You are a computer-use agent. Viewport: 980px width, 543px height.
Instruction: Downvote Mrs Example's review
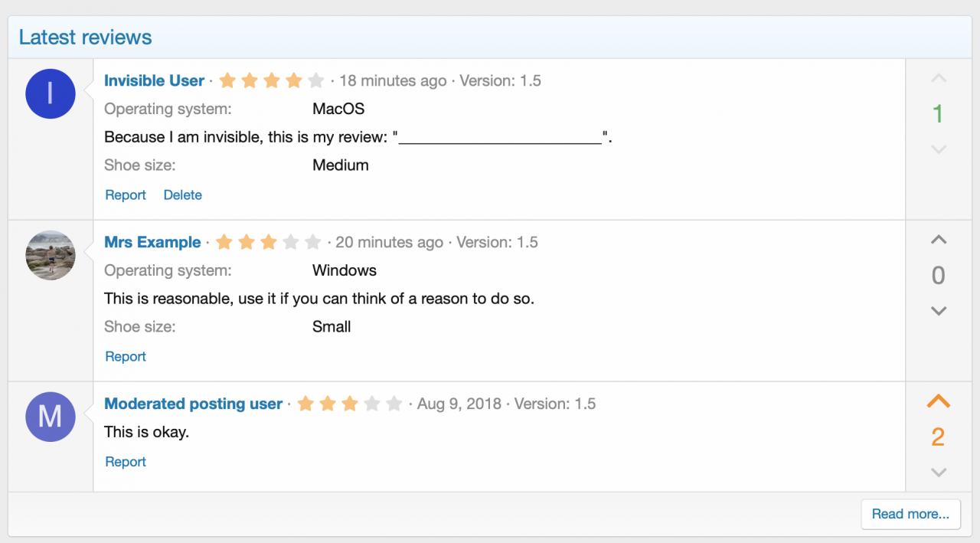point(938,311)
